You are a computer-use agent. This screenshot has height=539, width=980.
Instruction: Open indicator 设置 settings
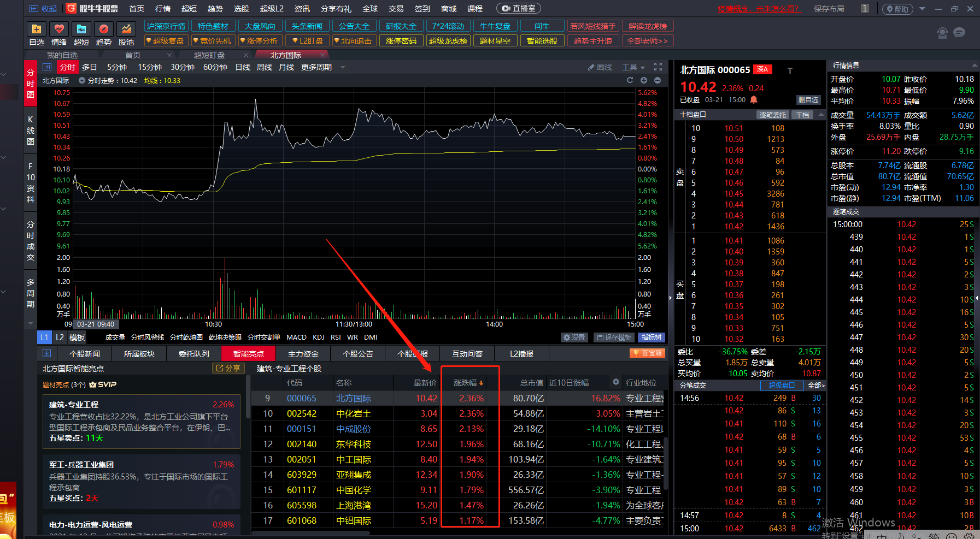(x=574, y=337)
